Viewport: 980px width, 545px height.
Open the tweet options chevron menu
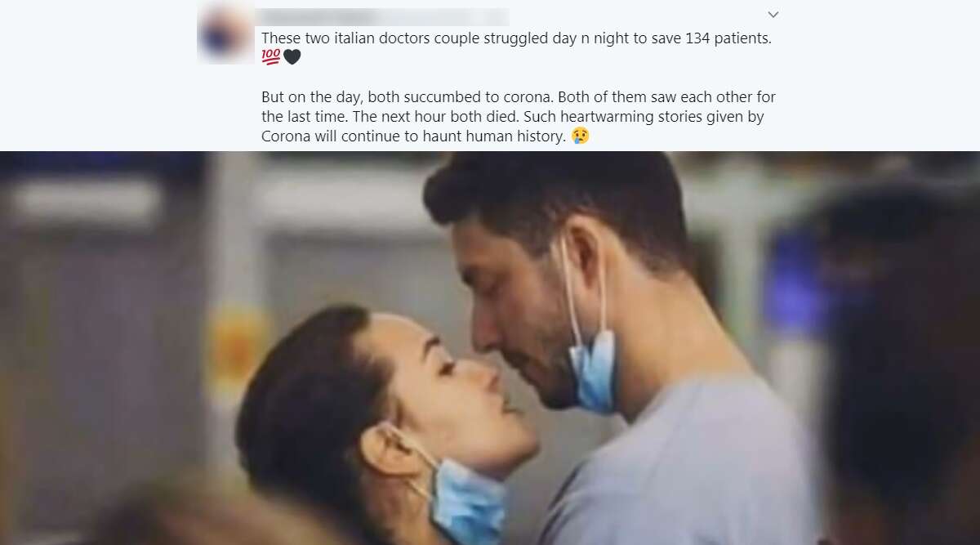point(773,15)
